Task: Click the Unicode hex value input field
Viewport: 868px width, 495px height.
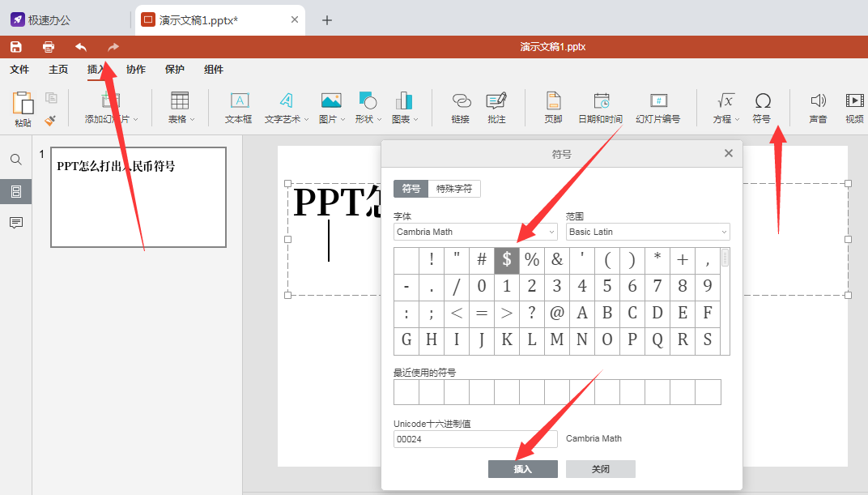Action: point(475,439)
